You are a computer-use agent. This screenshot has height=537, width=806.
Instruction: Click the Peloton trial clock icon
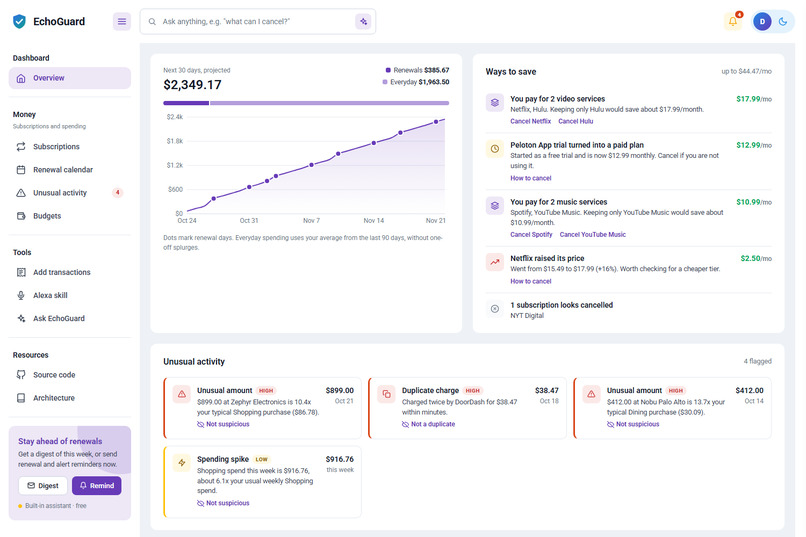[x=494, y=149]
